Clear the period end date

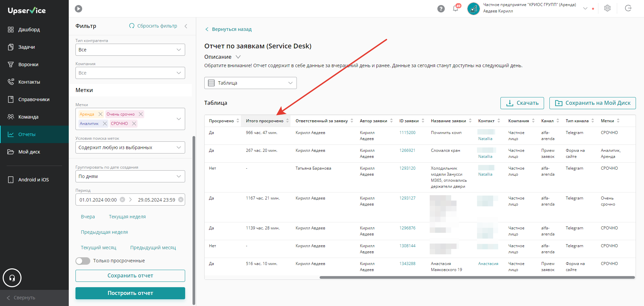pos(181,200)
